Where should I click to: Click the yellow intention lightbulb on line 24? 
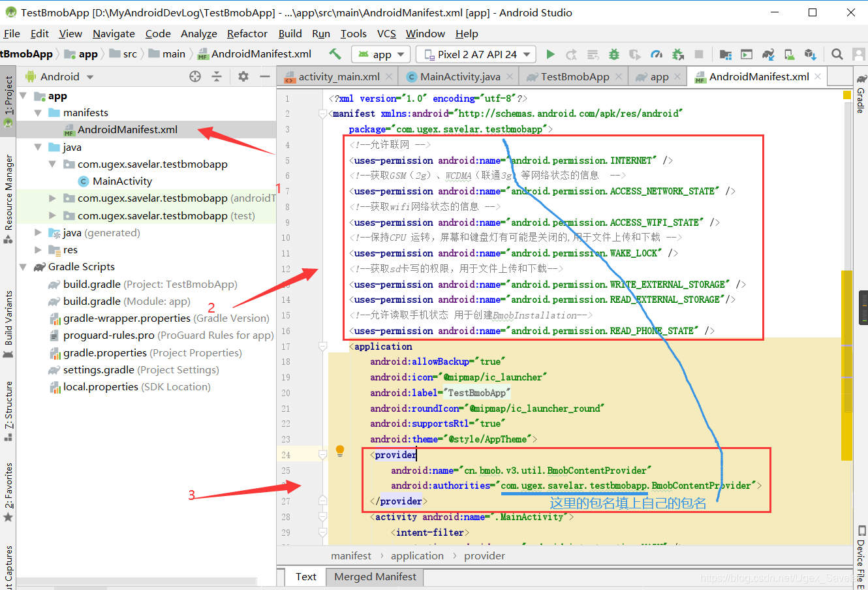pos(340,450)
